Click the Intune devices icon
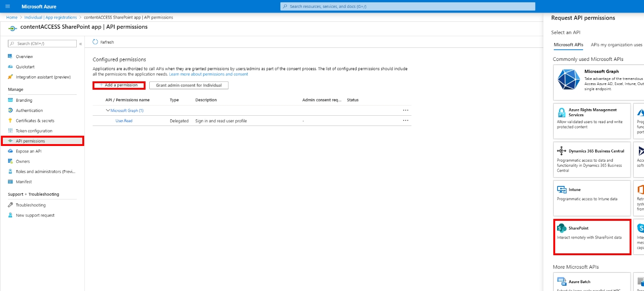 tap(561, 190)
